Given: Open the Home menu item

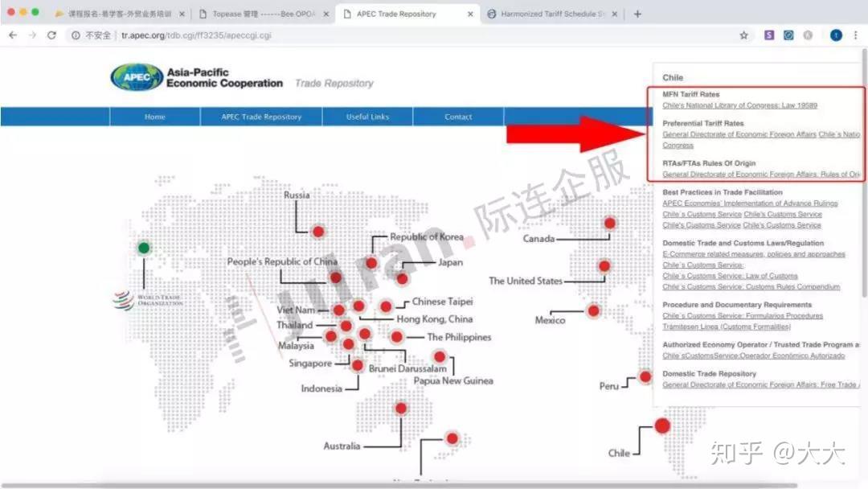Looking at the screenshot, I should (x=155, y=117).
